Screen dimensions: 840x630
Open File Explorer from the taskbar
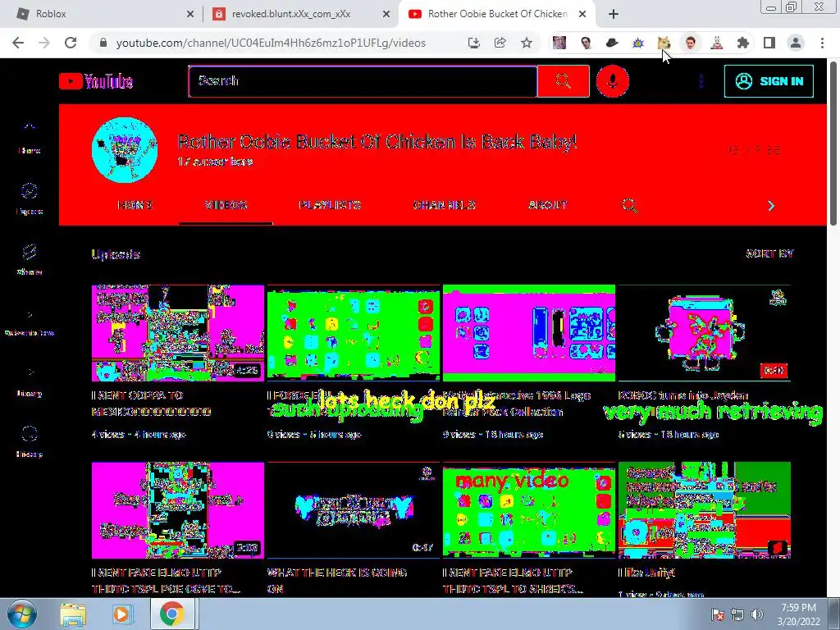coord(73,614)
